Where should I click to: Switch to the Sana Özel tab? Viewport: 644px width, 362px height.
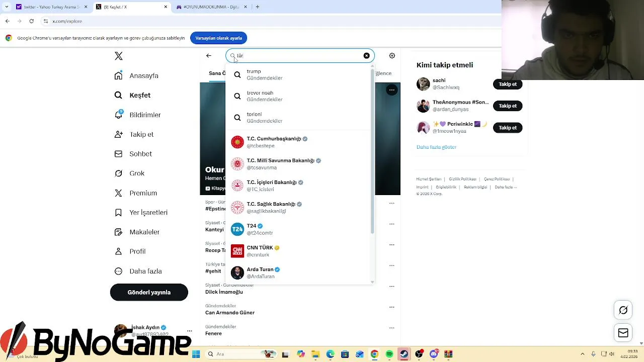(217, 73)
